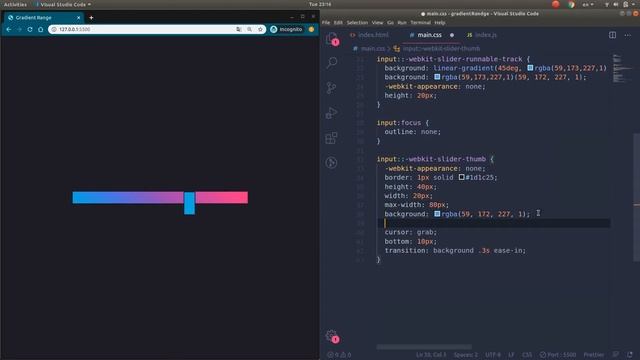This screenshot has width=640, height=360.
Task: Open the Selection menu
Action: click(357, 22)
